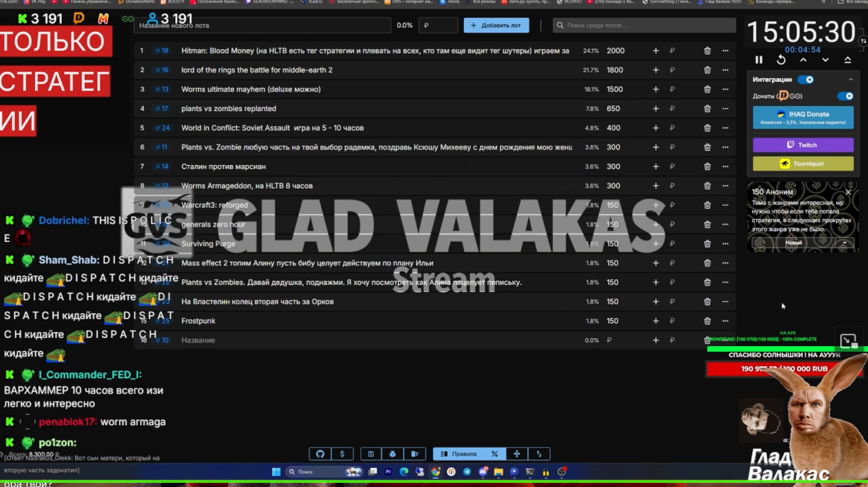Click the percent icon in bottom toolbar
This screenshot has width=868, height=487.
point(494,454)
